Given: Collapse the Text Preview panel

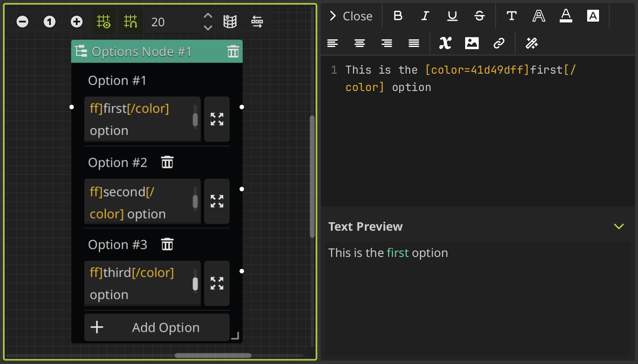Looking at the screenshot, I should point(619,226).
